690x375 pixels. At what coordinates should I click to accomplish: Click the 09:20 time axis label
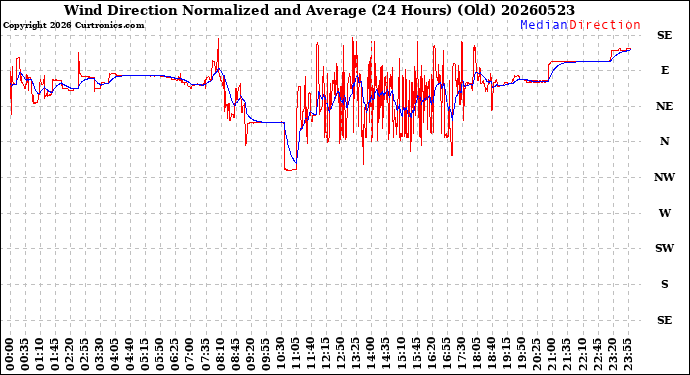click(250, 354)
